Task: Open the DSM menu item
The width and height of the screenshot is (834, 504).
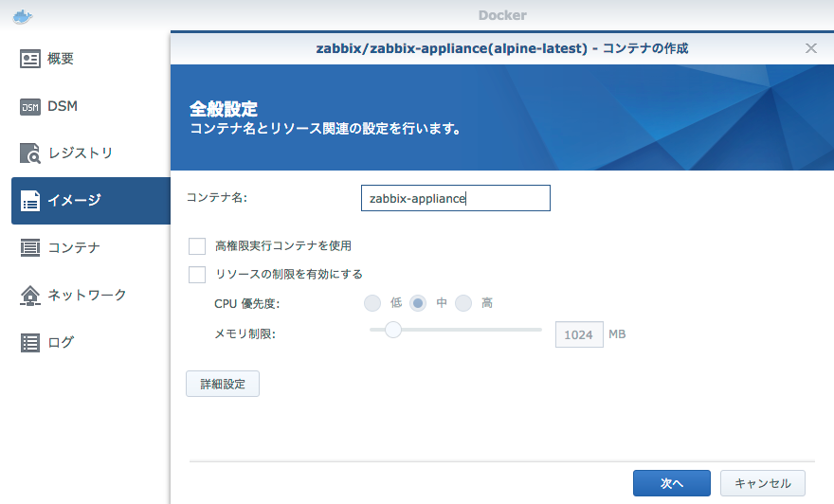Action: tap(63, 106)
